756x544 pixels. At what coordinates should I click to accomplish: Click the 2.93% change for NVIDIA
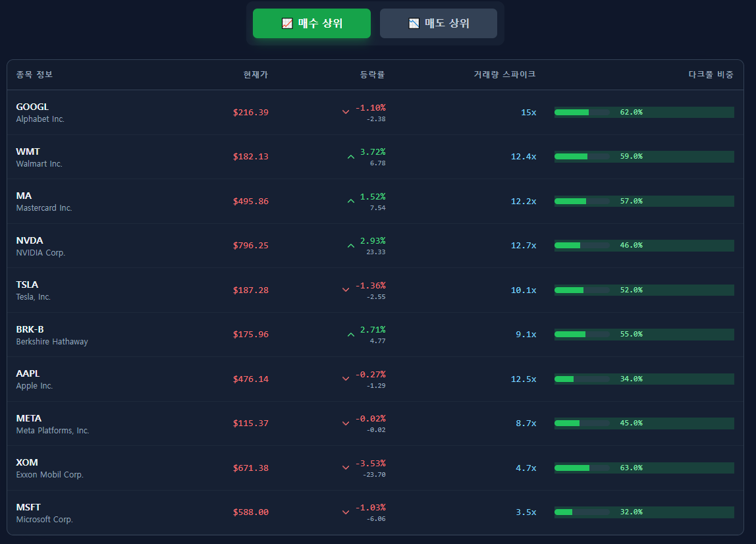click(x=373, y=240)
